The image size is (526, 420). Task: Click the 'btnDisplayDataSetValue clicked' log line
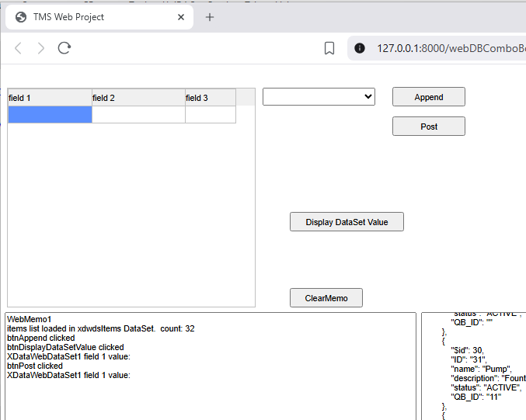point(65,347)
